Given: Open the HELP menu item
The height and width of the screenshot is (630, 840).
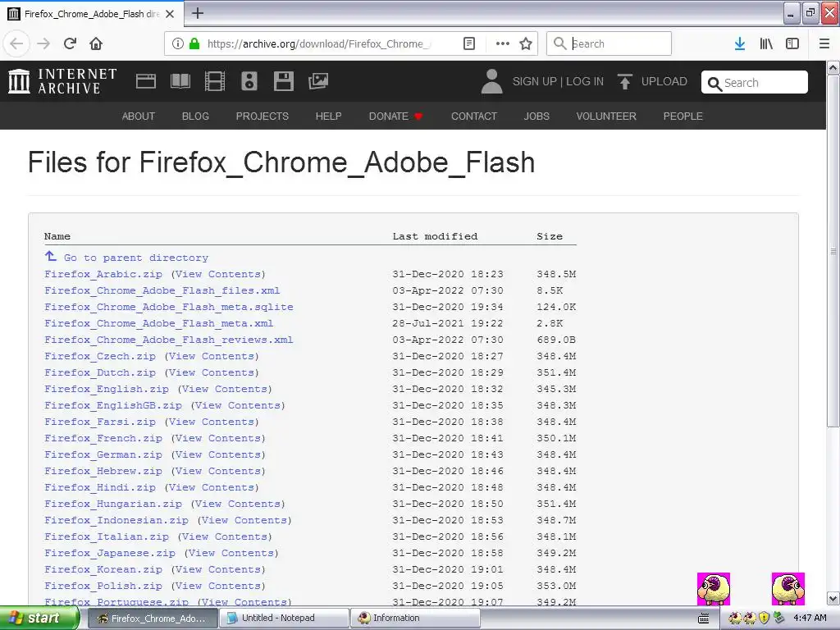Looking at the screenshot, I should (328, 116).
